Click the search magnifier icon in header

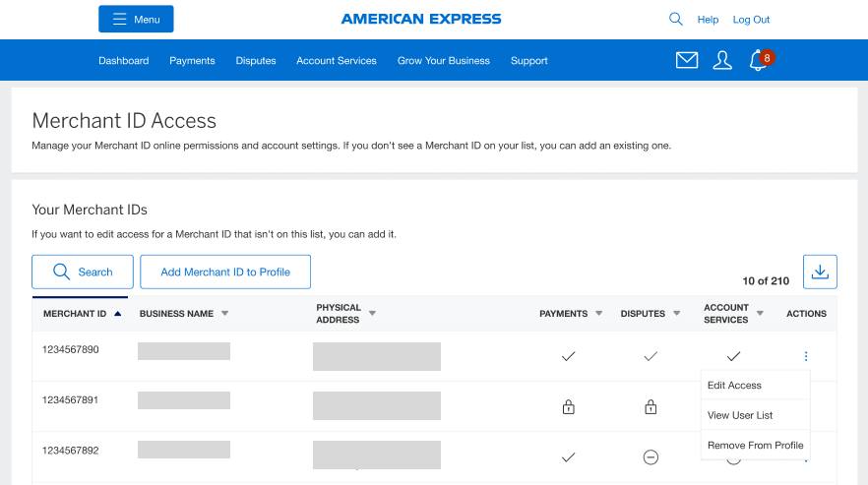[675, 19]
